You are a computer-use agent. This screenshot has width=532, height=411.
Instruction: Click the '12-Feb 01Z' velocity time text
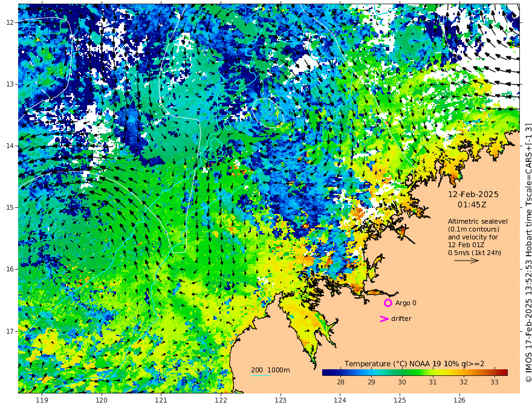point(466,245)
